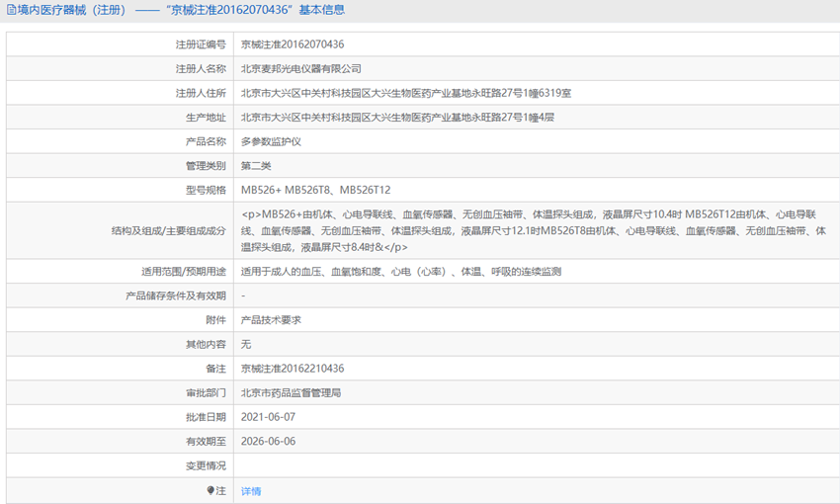Click approval department 北京市药品监督管理局
Viewport: 840px width, 504px height.
pyautogui.click(x=291, y=392)
